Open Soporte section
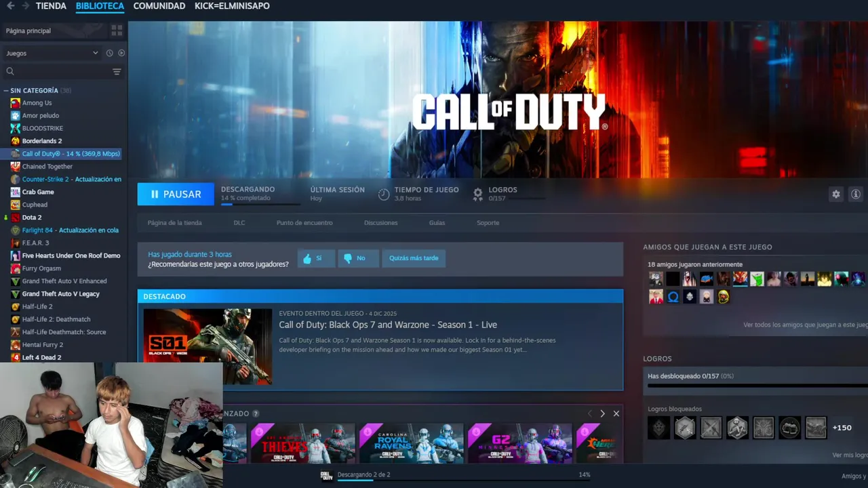Viewport: 868px width, 488px height. point(488,223)
